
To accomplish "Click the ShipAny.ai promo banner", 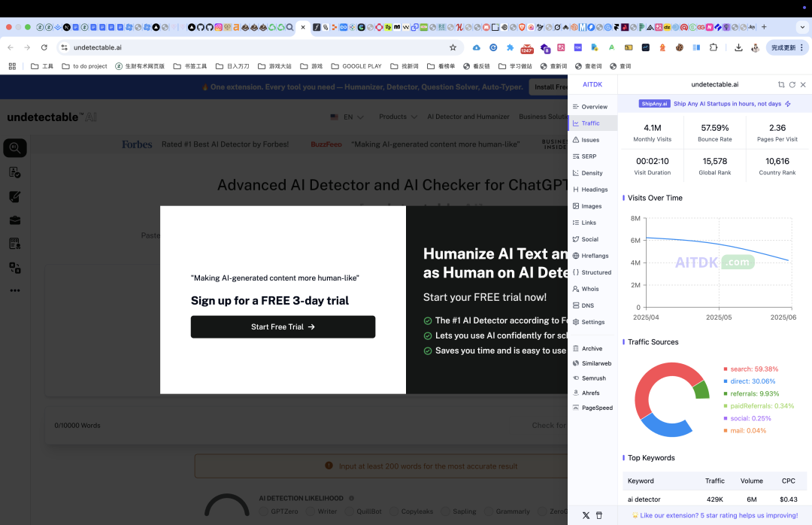I will (715, 104).
